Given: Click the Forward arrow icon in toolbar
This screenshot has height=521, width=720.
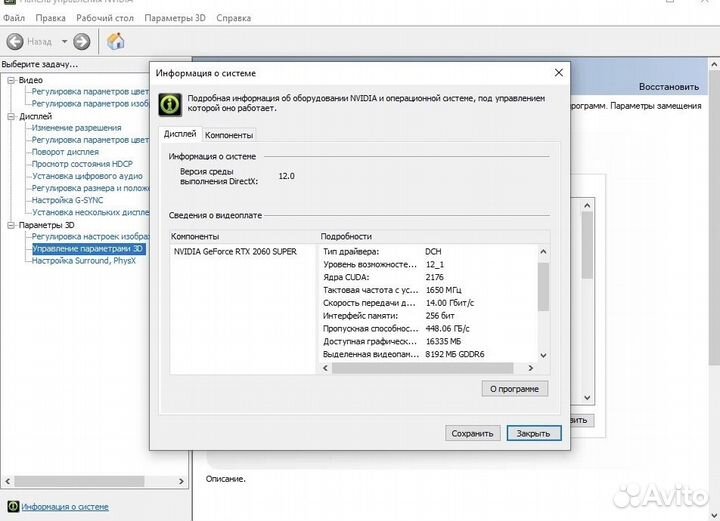Looking at the screenshot, I should (x=82, y=41).
